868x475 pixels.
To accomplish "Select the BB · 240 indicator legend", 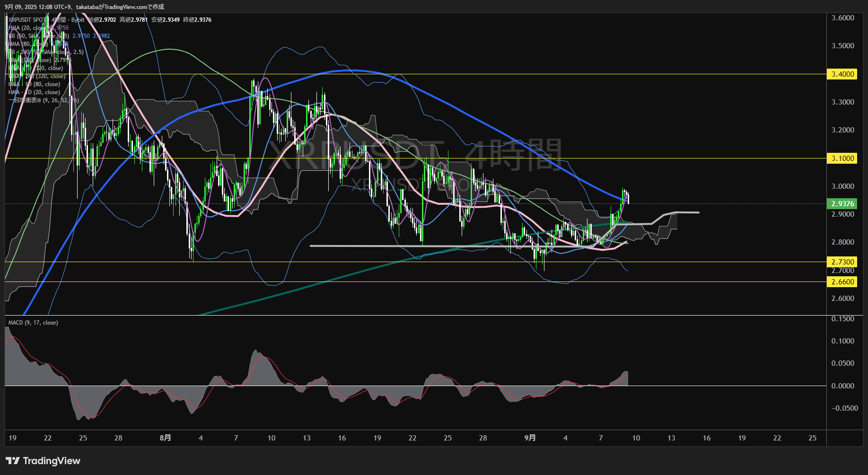I will [x=46, y=52].
